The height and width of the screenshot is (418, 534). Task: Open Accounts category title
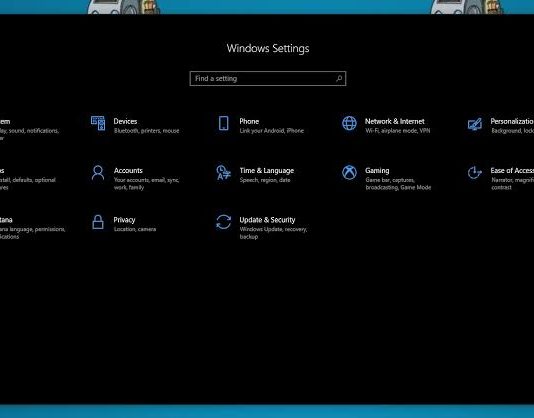[128, 170]
